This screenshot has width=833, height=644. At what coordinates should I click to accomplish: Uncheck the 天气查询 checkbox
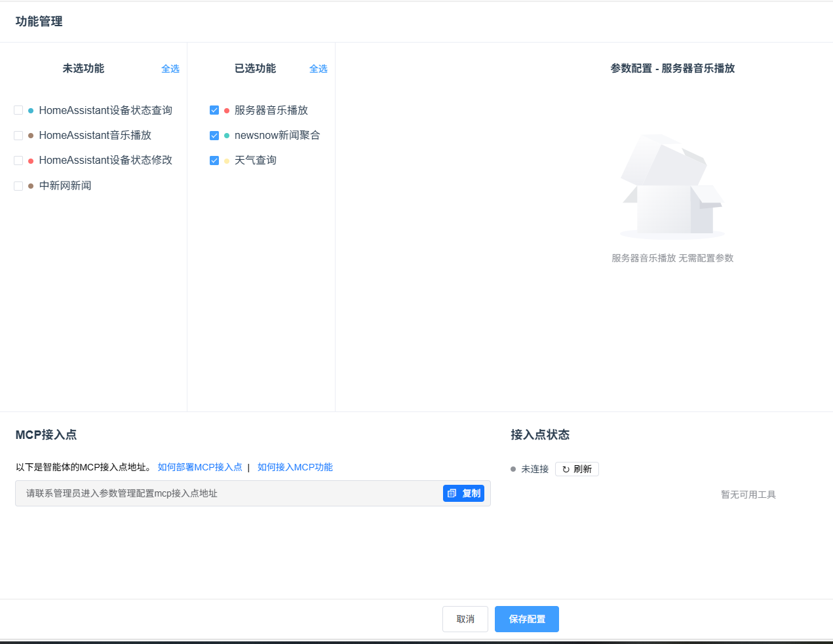(x=214, y=161)
